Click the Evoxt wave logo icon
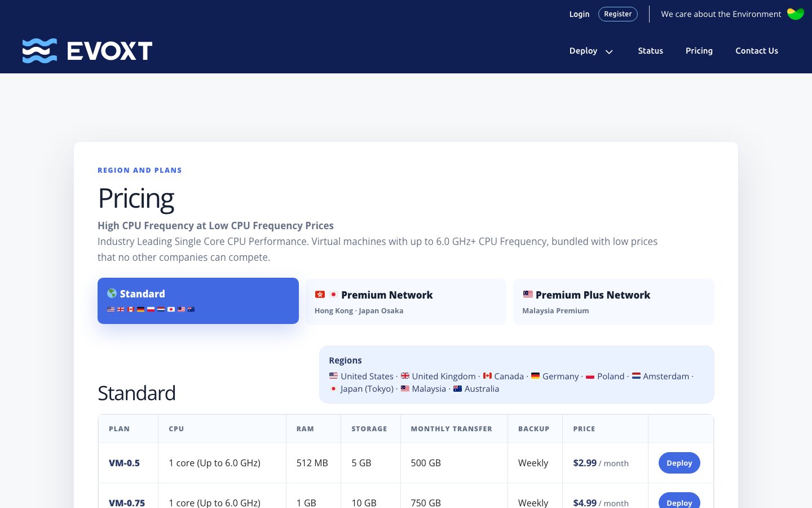This screenshot has width=812, height=508. (x=39, y=51)
